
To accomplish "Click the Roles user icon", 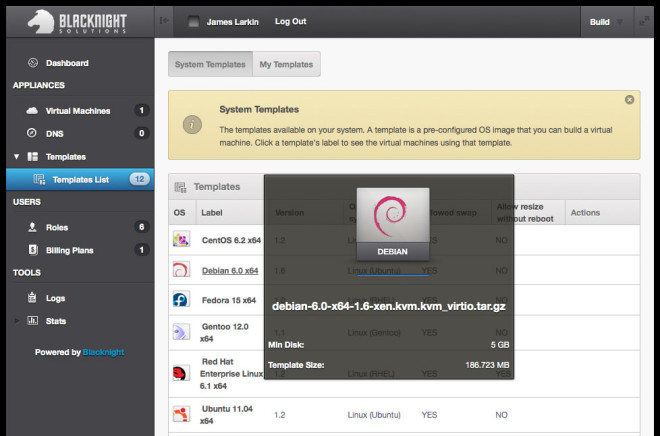I will tap(32, 227).
